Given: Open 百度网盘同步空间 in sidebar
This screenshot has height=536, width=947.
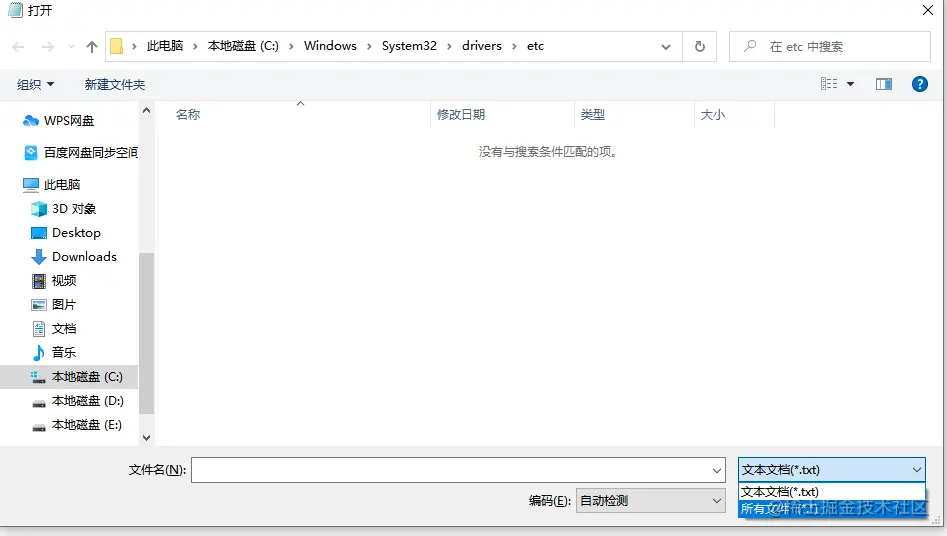Looking at the screenshot, I should (91, 153).
